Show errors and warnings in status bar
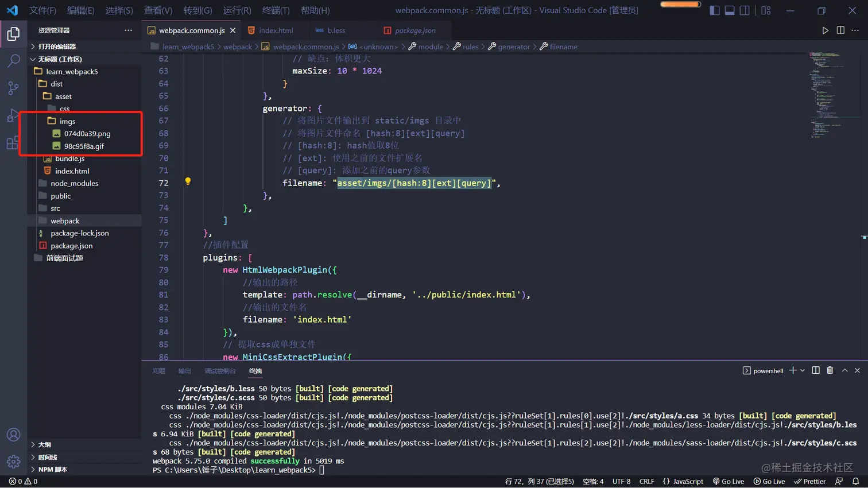The image size is (868, 488). pyautogui.click(x=23, y=482)
